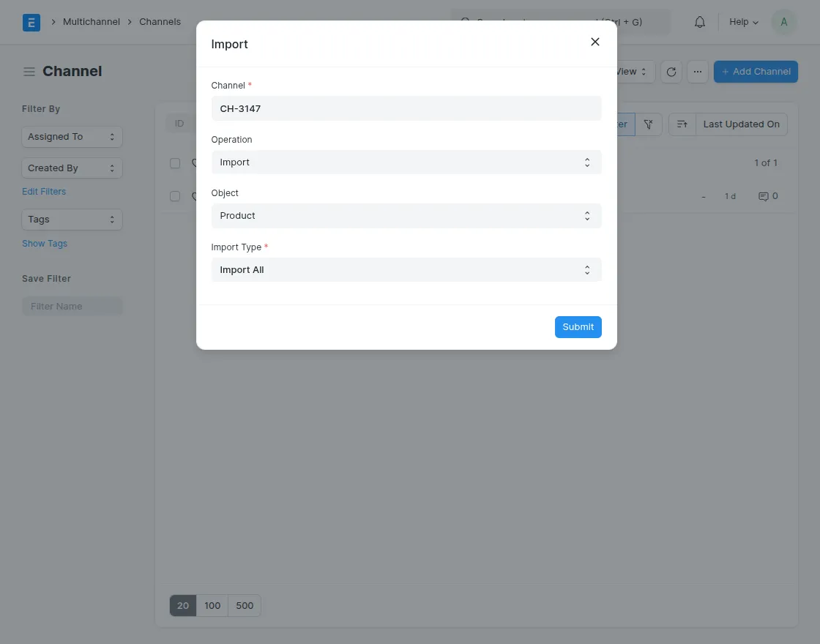820x644 pixels.
Task: Open user avatar A menu
Action: tap(783, 22)
